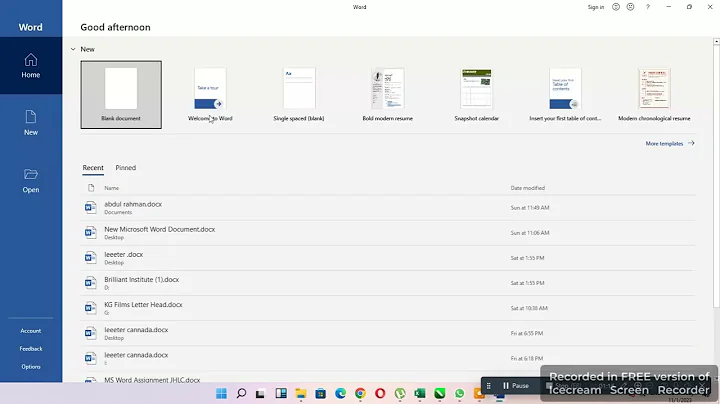Open leeeter .docx from Desktop
The image size is (720, 404).
[x=388, y=258]
